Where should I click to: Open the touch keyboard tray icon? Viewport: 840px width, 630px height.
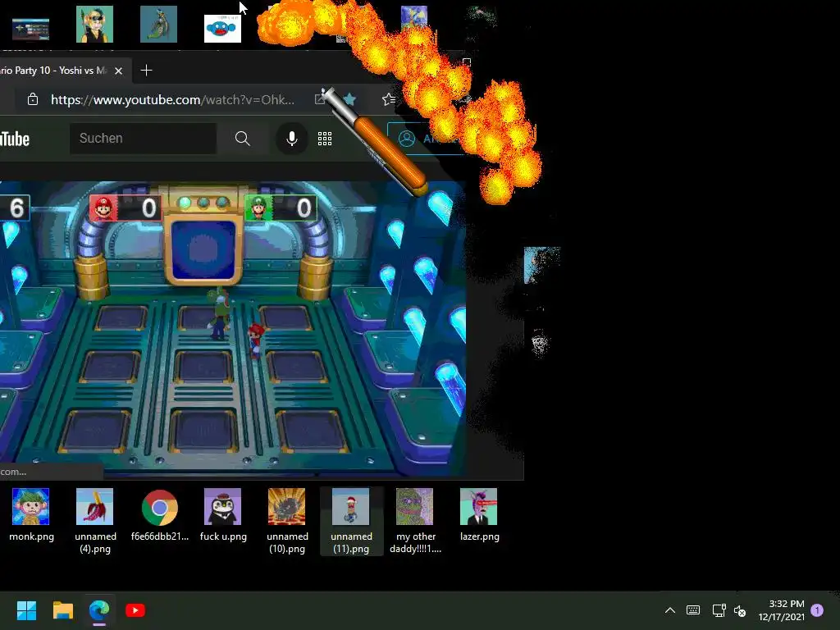coord(692,610)
